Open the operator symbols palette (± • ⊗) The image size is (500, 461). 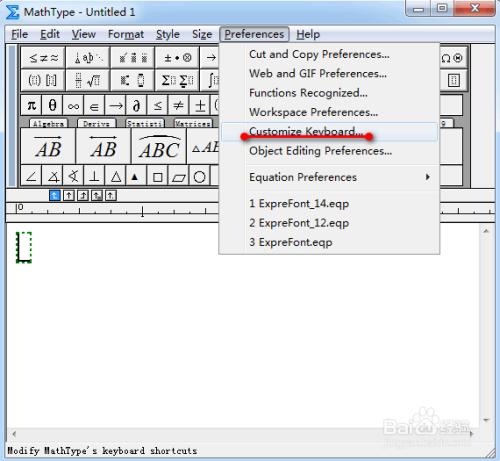tap(177, 58)
